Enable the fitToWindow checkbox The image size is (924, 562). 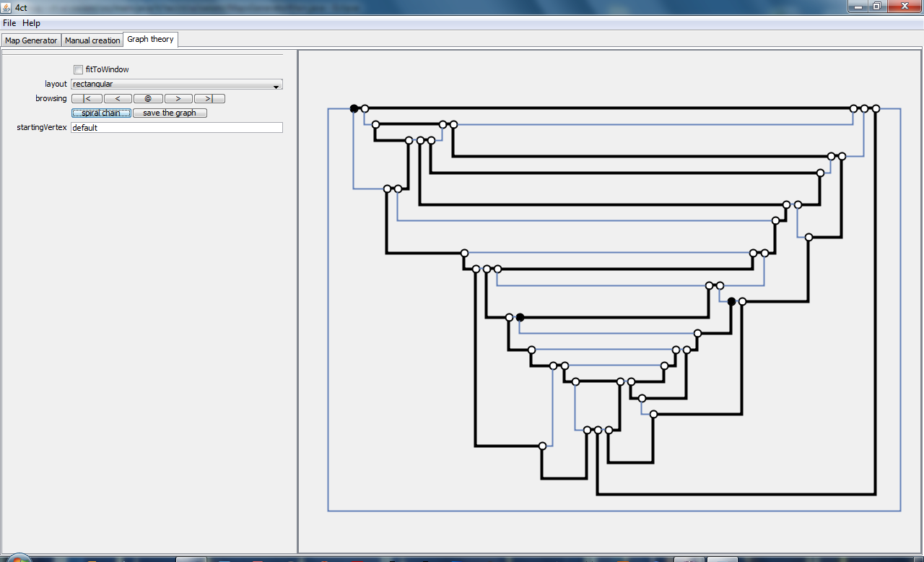click(x=78, y=69)
